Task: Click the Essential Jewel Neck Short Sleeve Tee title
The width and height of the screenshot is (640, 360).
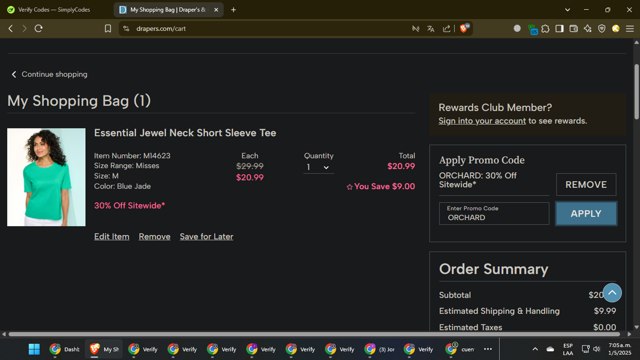Action: tap(185, 133)
